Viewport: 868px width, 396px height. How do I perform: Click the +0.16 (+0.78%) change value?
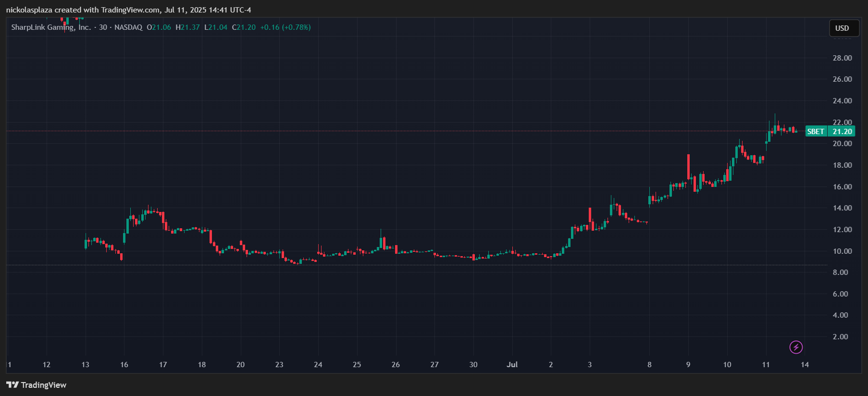point(285,27)
